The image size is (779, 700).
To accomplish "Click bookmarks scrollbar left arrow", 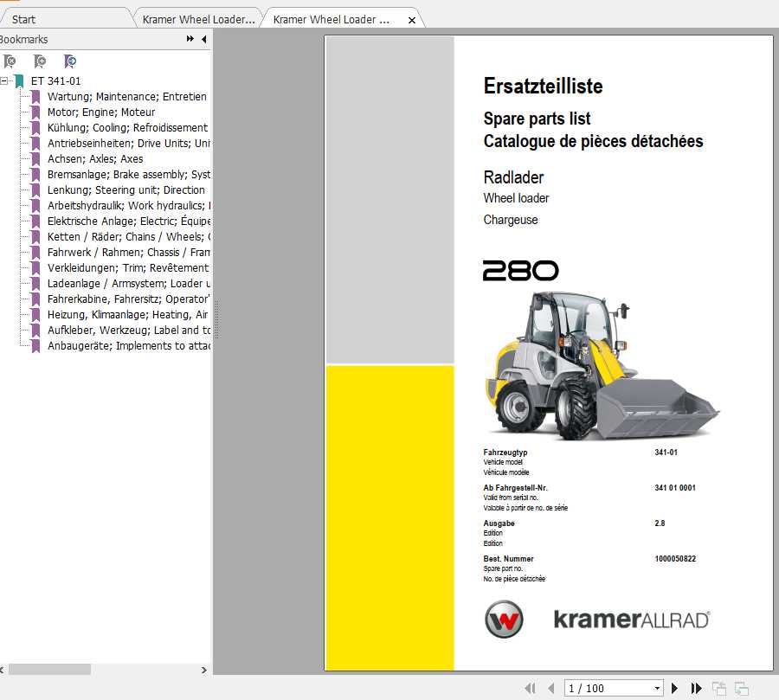I will (x=2, y=670).
